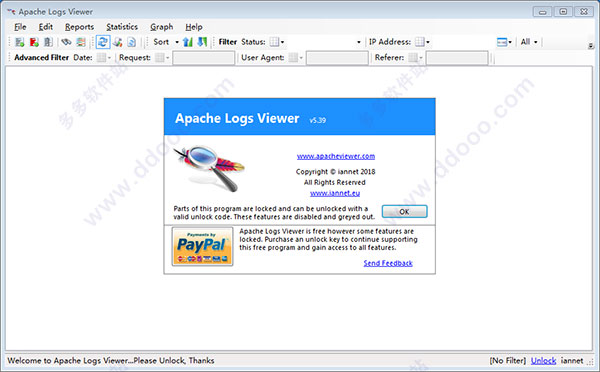Click the PayPal payments image button
Screen dimensions: 600x372
click(x=202, y=246)
